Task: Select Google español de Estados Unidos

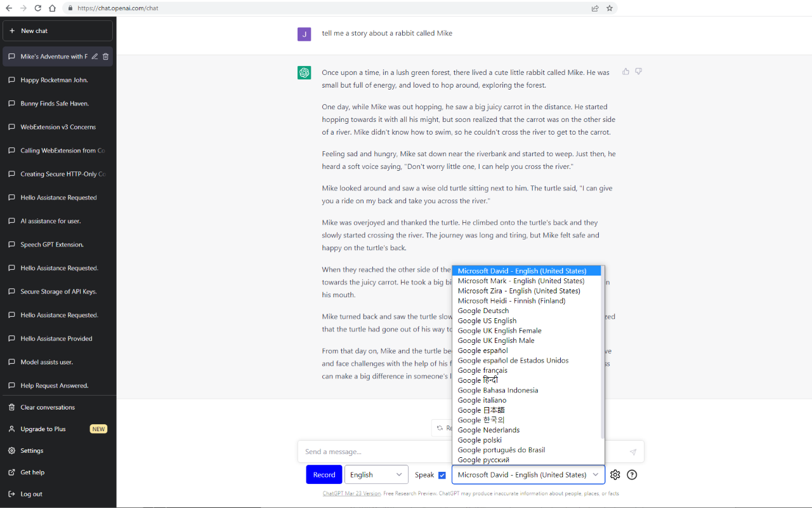Action: click(527, 361)
